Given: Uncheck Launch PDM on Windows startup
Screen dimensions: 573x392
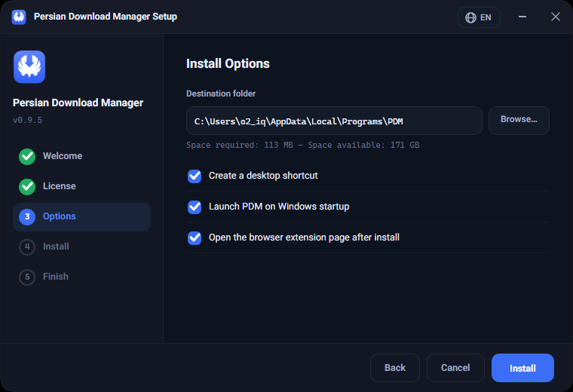Looking at the screenshot, I should (x=195, y=207).
